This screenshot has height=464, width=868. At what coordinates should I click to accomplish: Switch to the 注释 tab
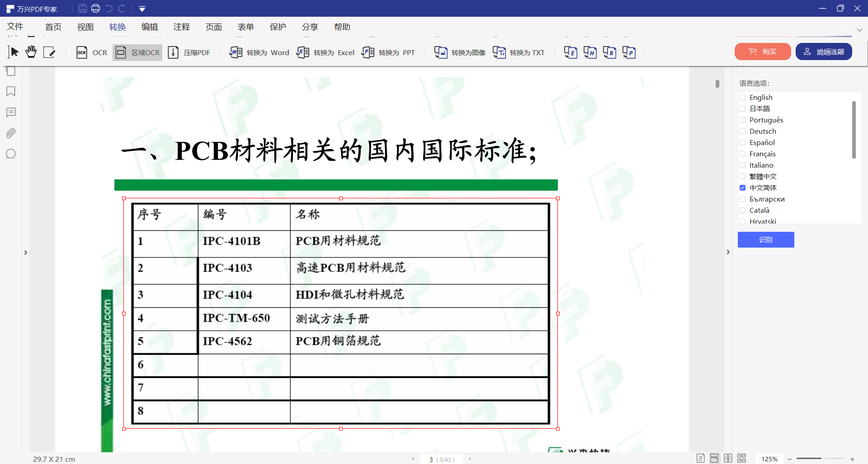pyautogui.click(x=181, y=27)
